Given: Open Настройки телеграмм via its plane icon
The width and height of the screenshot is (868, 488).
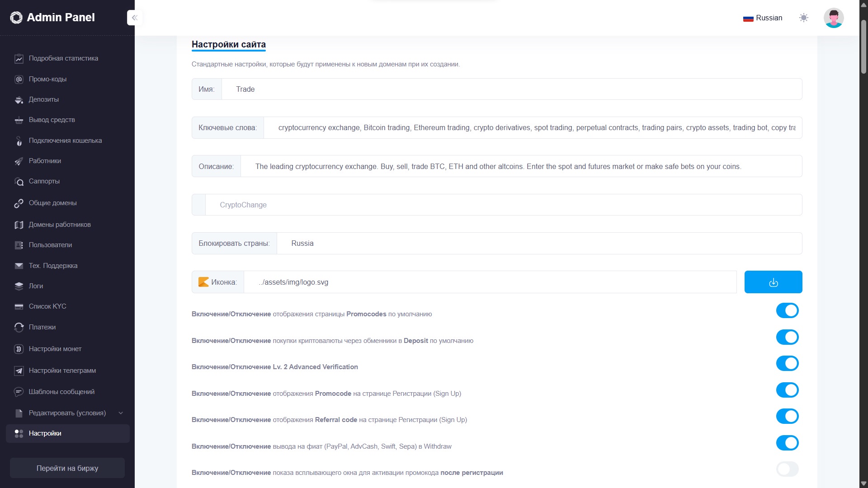Looking at the screenshot, I should [19, 371].
